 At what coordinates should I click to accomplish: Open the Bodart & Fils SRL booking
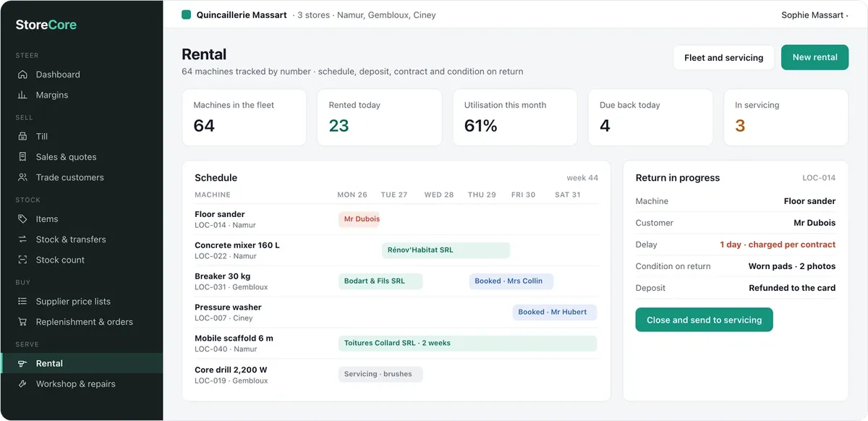point(380,281)
